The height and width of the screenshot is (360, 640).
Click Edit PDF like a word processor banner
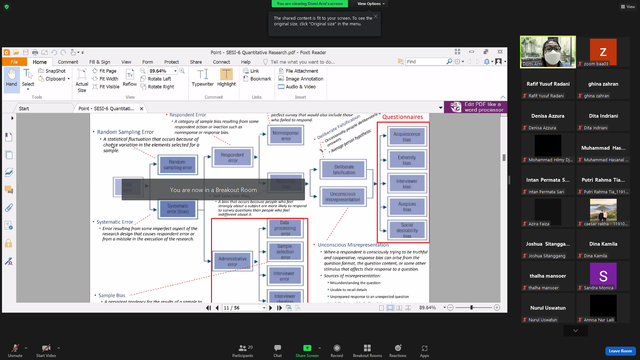pyautogui.click(x=476, y=107)
